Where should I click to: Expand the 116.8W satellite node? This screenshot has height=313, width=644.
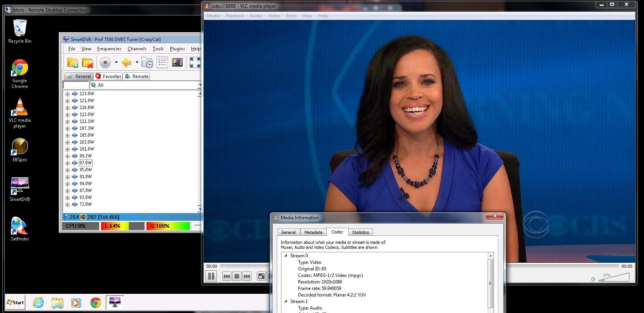68,108
